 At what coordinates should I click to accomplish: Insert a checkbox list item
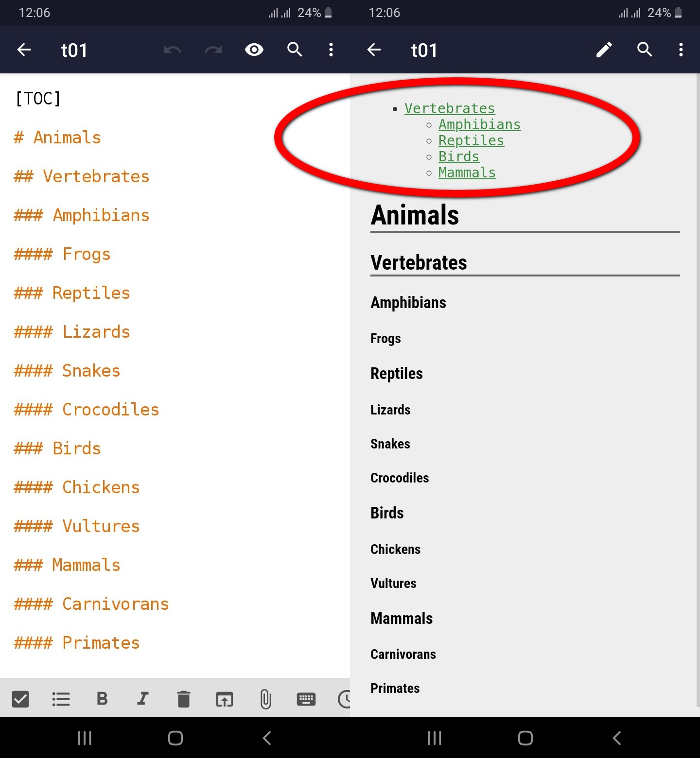tap(20, 699)
